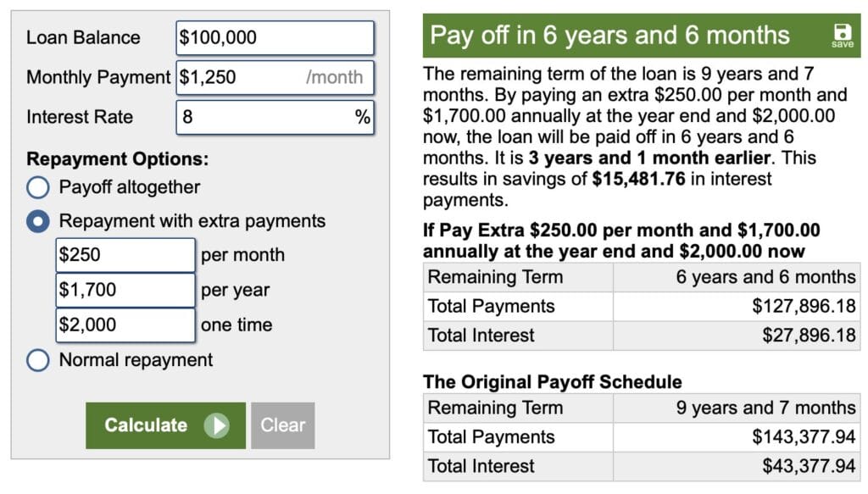This screenshot has width=868, height=494.
Task: Click the $127,896.18 total payments cell
Action: pyautogui.click(x=804, y=306)
